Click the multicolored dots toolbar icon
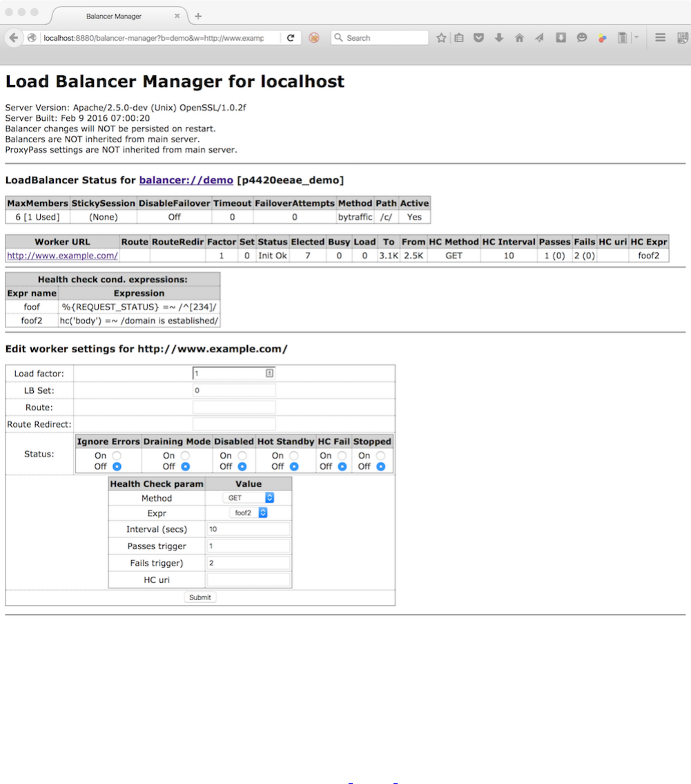The width and height of the screenshot is (691, 784). 602,38
